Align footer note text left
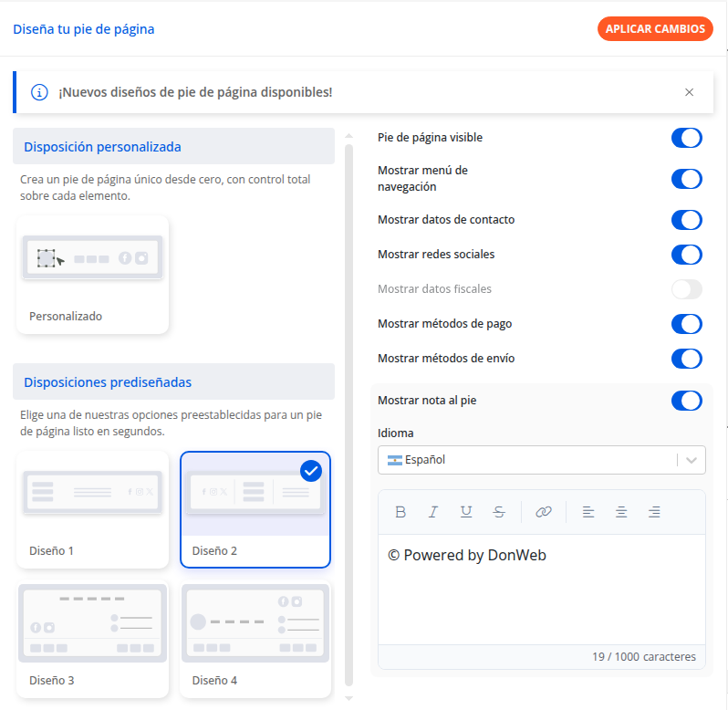728x710 pixels. coord(588,512)
